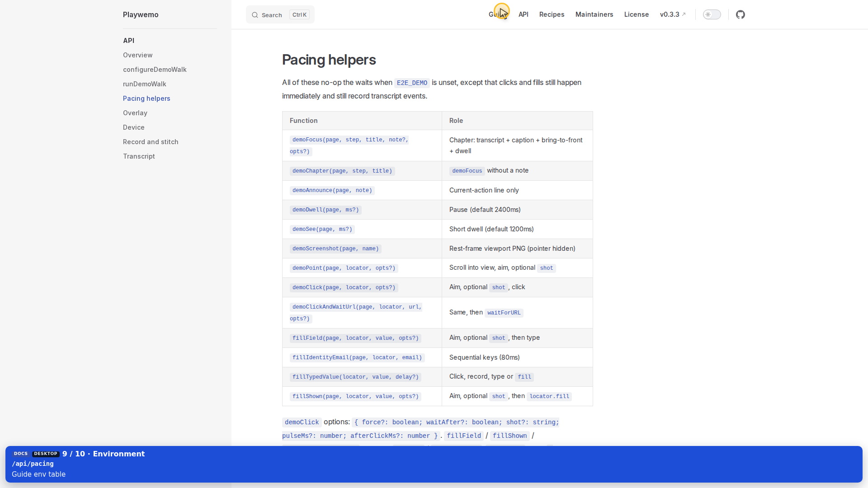Viewport: 868px width, 488px height.
Task: Go to the Playwemo home link
Action: click(x=141, y=14)
